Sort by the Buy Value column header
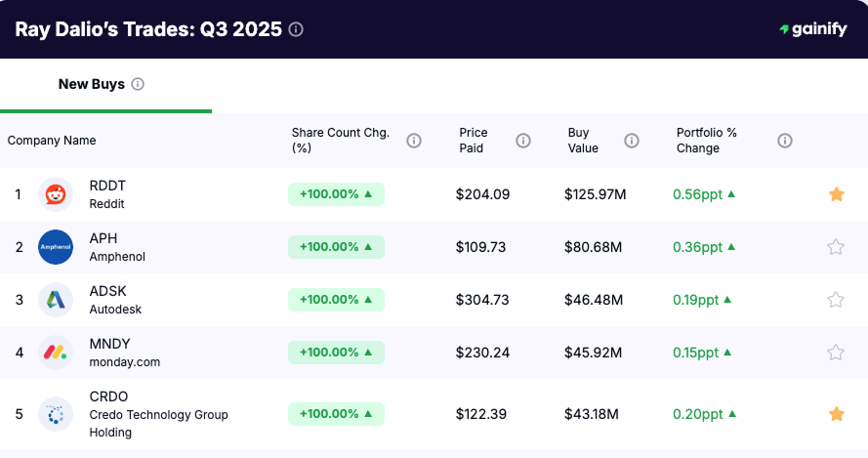 coord(583,141)
